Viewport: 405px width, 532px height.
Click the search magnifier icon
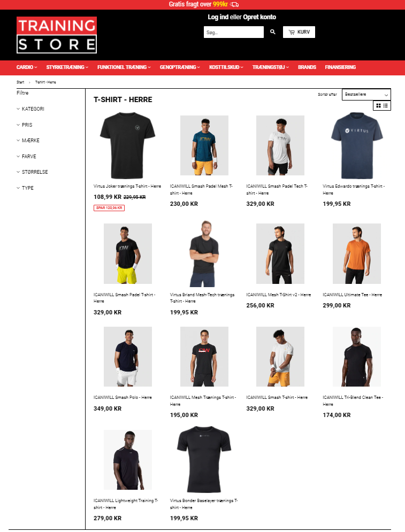[x=273, y=32]
